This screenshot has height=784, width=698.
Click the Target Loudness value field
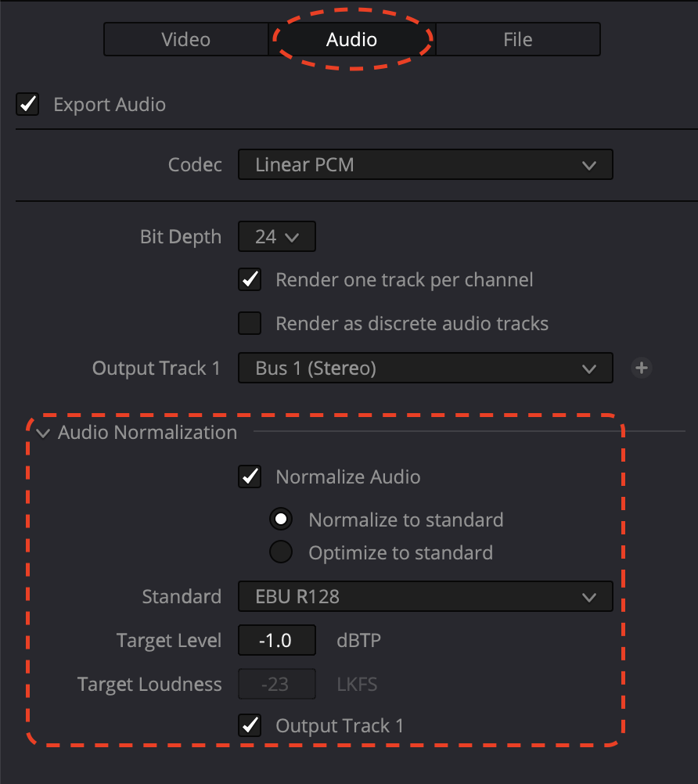[276, 684]
